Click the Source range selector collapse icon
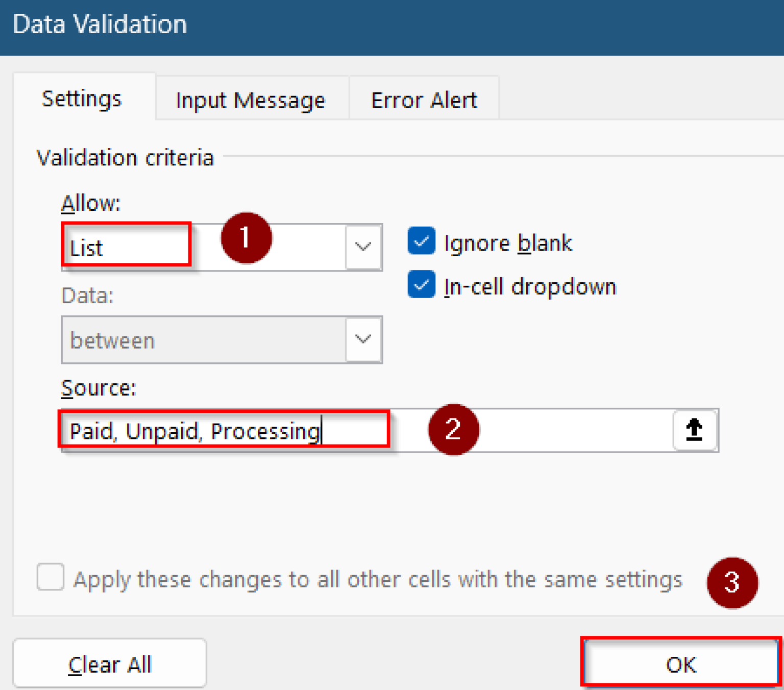 [694, 430]
